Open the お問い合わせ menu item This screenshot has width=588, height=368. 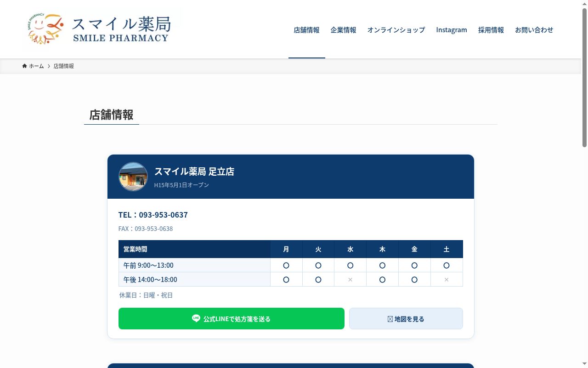coord(534,30)
